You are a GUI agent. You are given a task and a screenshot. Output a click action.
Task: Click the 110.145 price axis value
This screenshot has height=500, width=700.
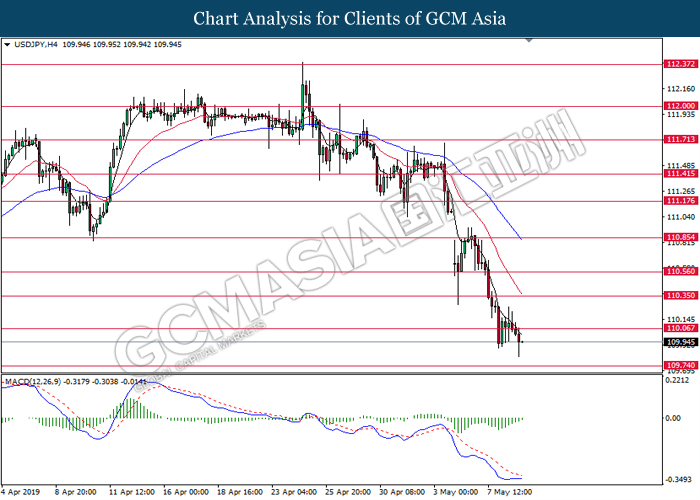coord(681,319)
